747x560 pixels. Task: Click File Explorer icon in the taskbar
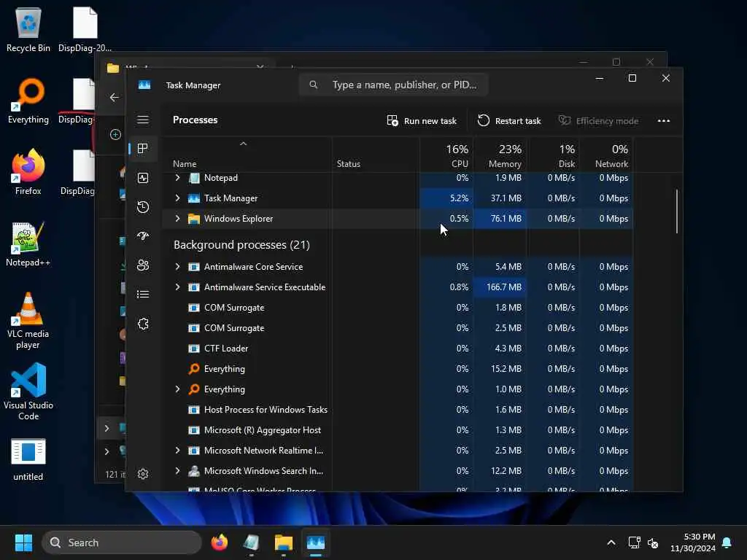point(284,542)
